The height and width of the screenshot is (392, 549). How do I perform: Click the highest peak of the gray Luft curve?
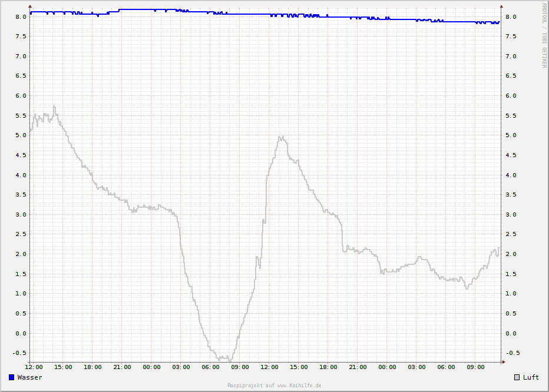tap(54, 107)
